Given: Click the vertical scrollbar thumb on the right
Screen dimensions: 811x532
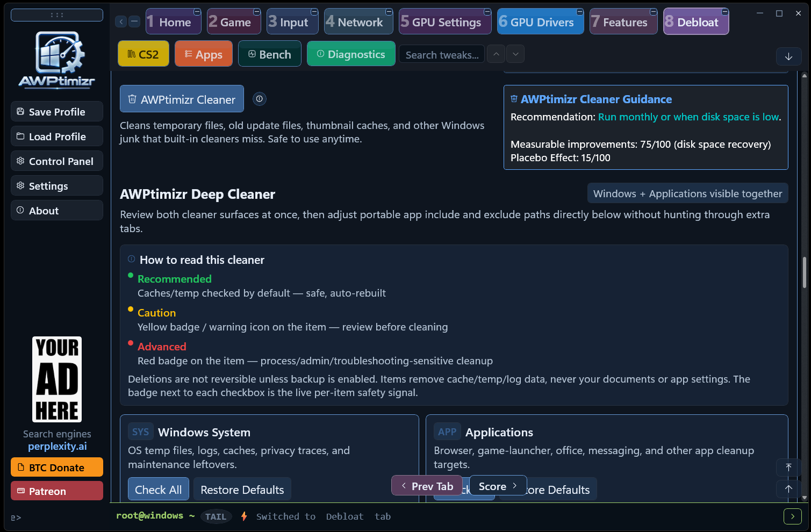Looking at the screenshot, I should [804, 273].
